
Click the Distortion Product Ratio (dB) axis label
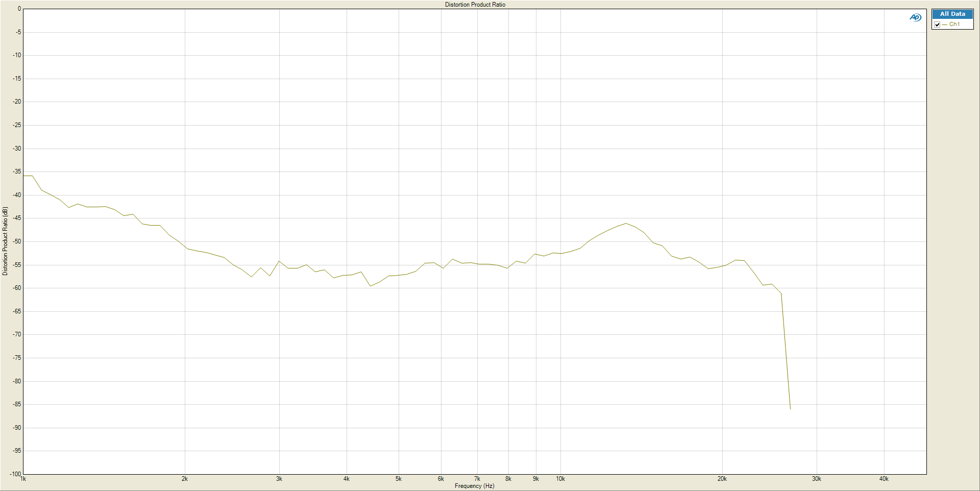[5, 241]
